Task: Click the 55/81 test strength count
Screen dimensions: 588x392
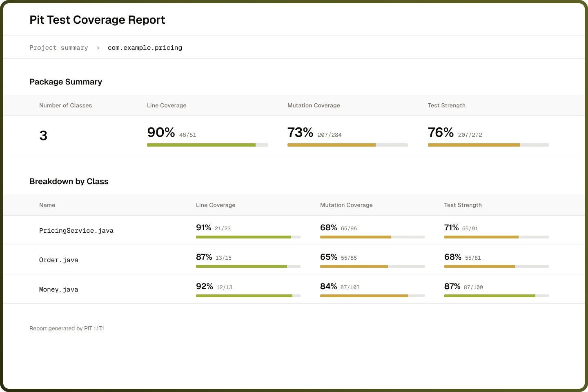Action: point(473,258)
